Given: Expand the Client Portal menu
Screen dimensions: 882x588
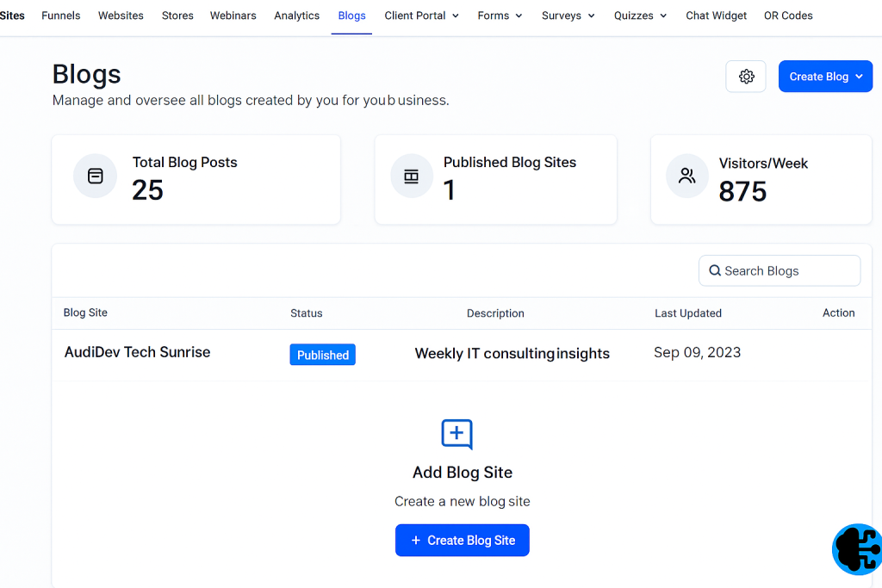Looking at the screenshot, I should 456,15.
